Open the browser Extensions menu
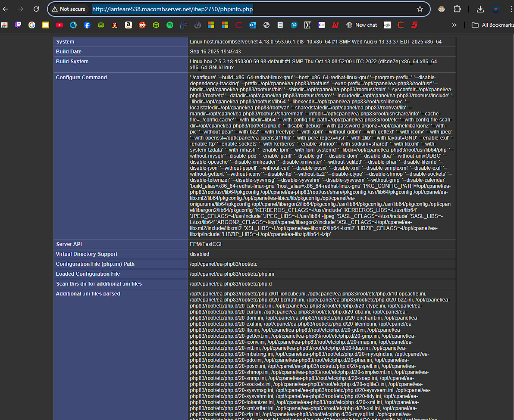Image resolution: width=514 pixels, height=420 pixels. [457, 9]
